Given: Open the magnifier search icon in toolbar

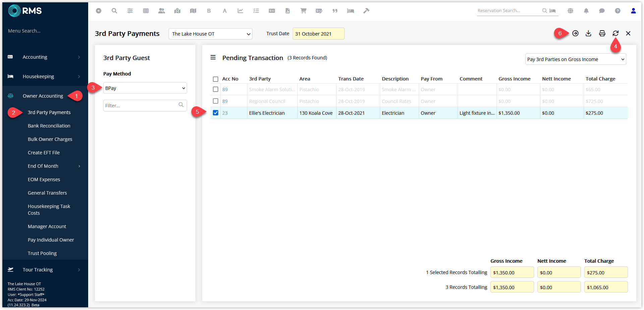Looking at the screenshot, I should point(114,11).
